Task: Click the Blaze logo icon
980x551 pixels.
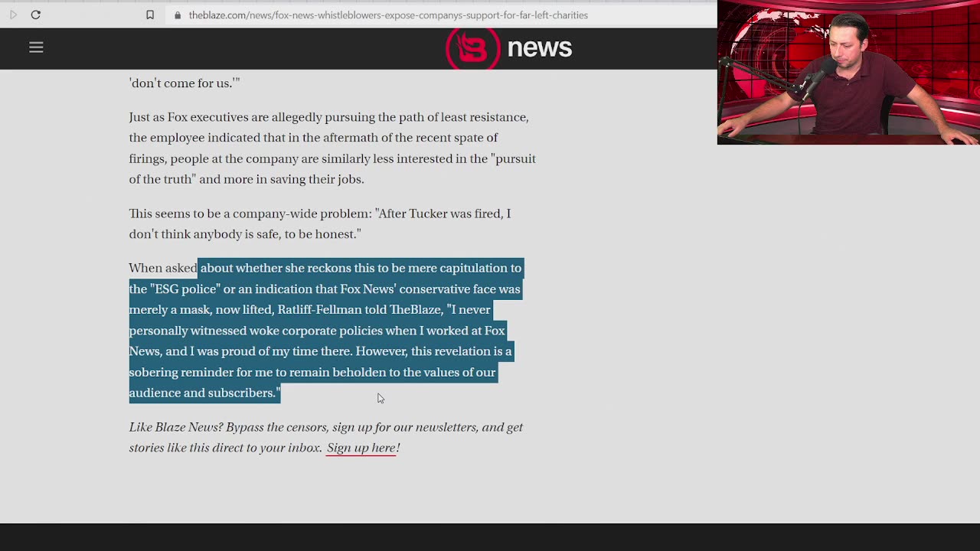Action: (x=472, y=47)
